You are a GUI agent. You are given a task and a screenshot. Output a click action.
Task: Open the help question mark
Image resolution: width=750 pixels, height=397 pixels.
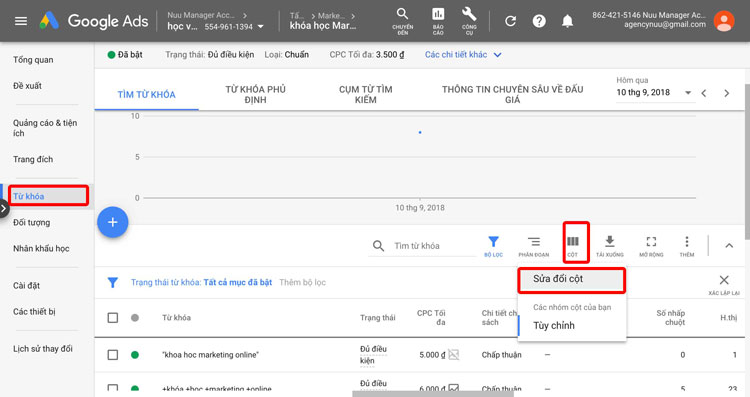[539, 21]
